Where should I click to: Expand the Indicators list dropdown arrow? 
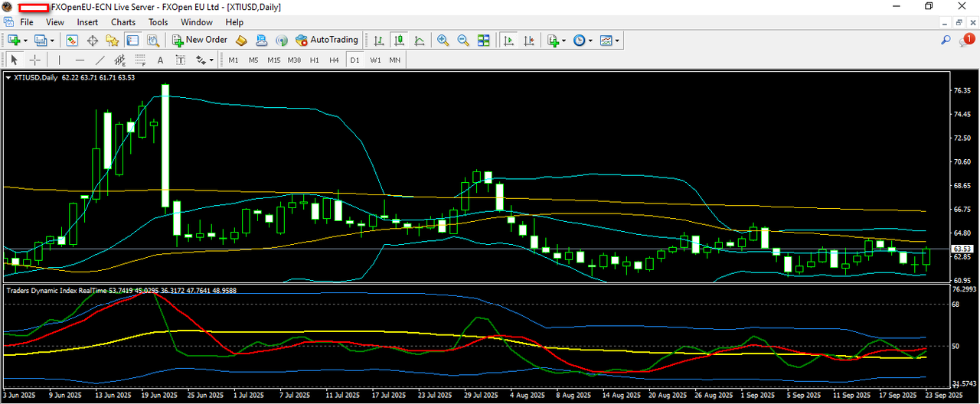pos(564,41)
